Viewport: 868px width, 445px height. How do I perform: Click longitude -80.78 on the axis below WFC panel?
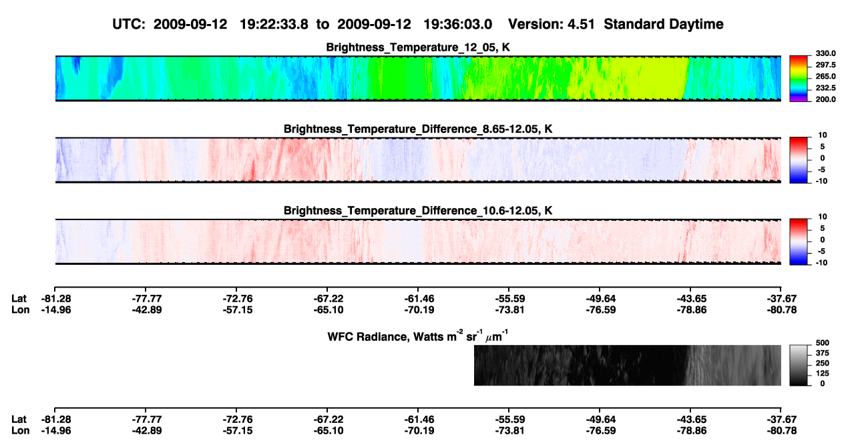781,430
